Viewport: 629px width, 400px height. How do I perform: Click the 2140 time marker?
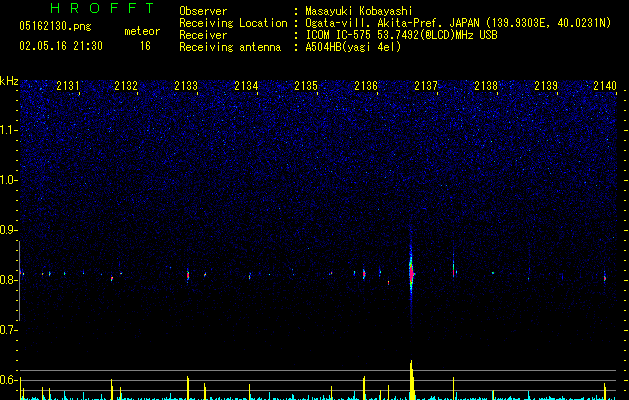pyautogui.click(x=605, y=86)
